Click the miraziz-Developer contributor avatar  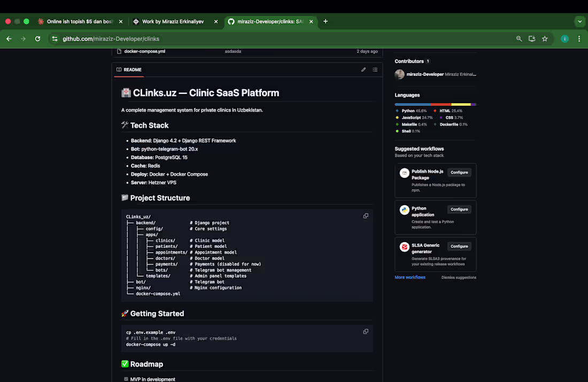(x=400, y=74)
